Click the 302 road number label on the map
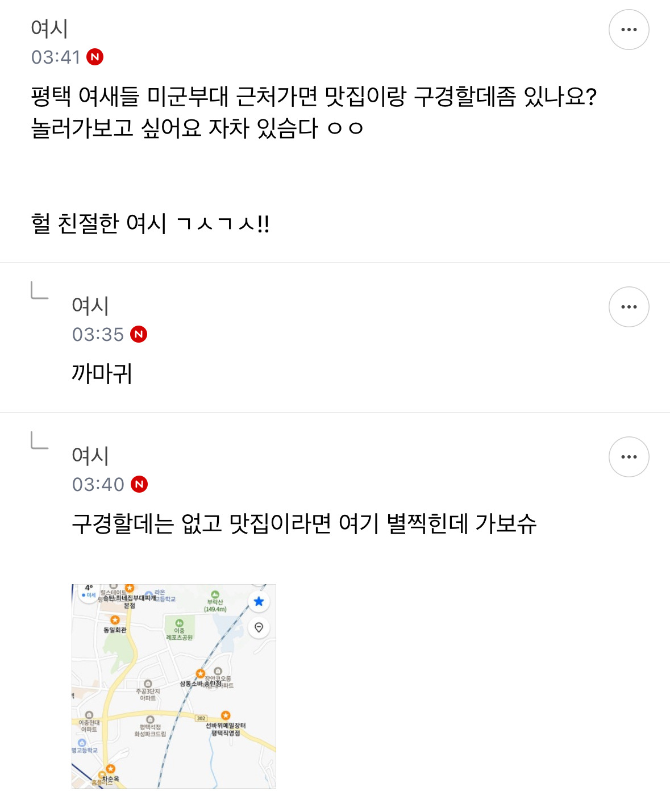Viewport: 670px width, 812px height. [201, 718]
